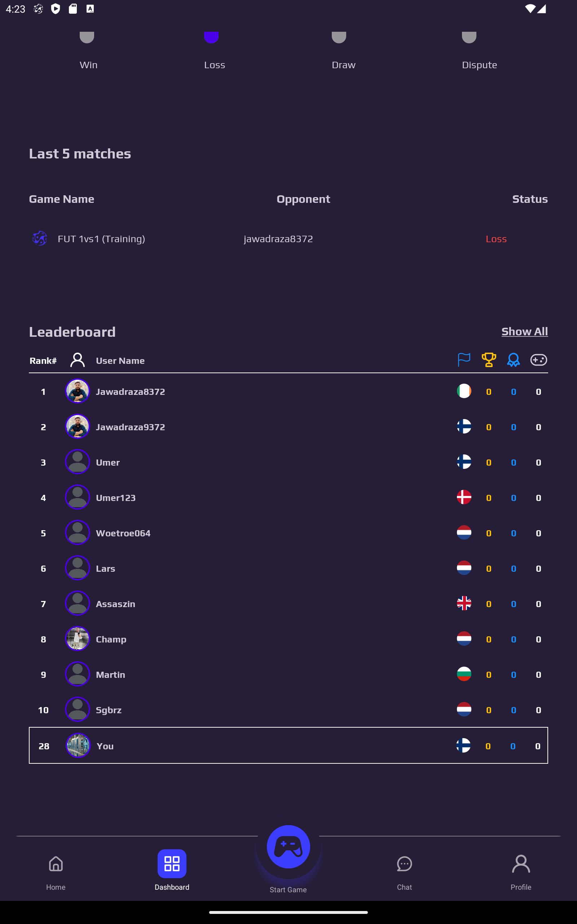Click the Show All leaderboard link
The image size is (577, 924).
click(524, 331)
